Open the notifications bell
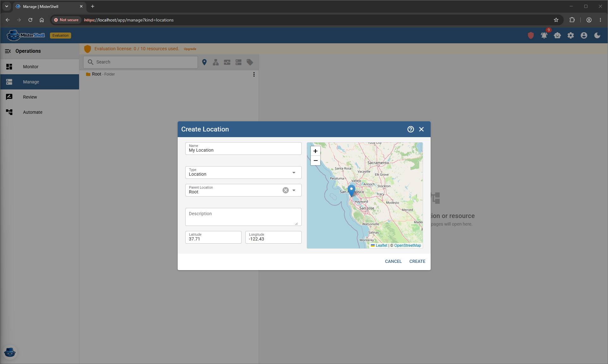Image resolution: width=608 pixels, height=364 pixels. (x=544, y=35)
